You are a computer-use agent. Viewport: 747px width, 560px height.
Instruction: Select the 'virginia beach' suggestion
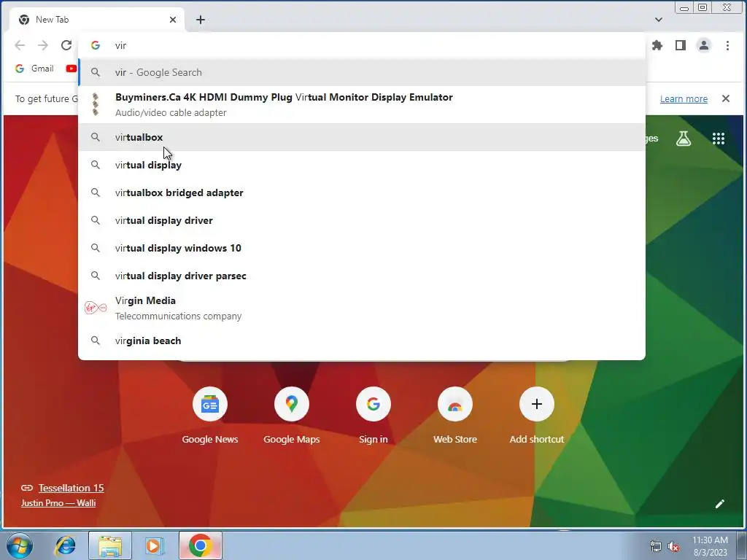pyautogui.click(x=362, y=341)
